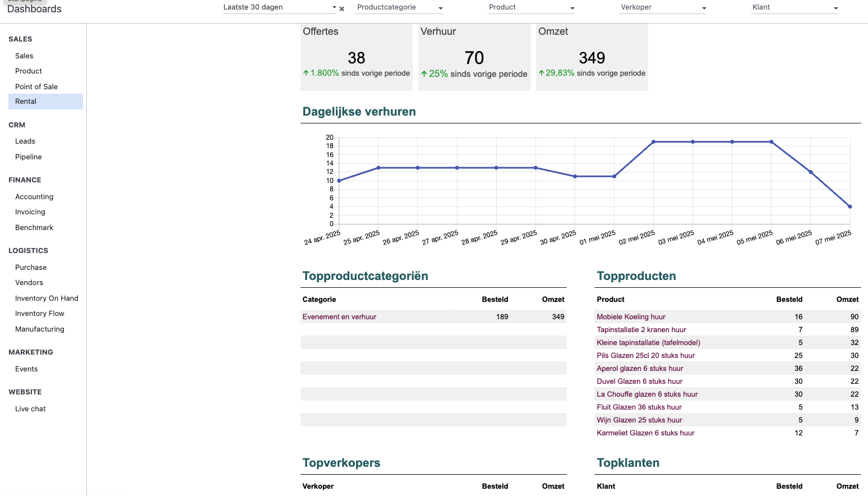Click the Omzet 349 scorecard

[x=592, y=58]
